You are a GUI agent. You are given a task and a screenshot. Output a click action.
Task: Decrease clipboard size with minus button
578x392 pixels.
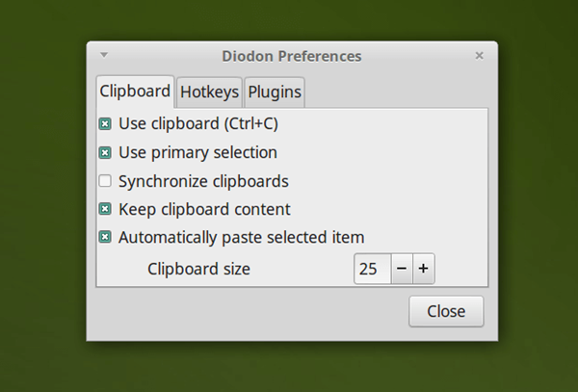click(402, 269)
